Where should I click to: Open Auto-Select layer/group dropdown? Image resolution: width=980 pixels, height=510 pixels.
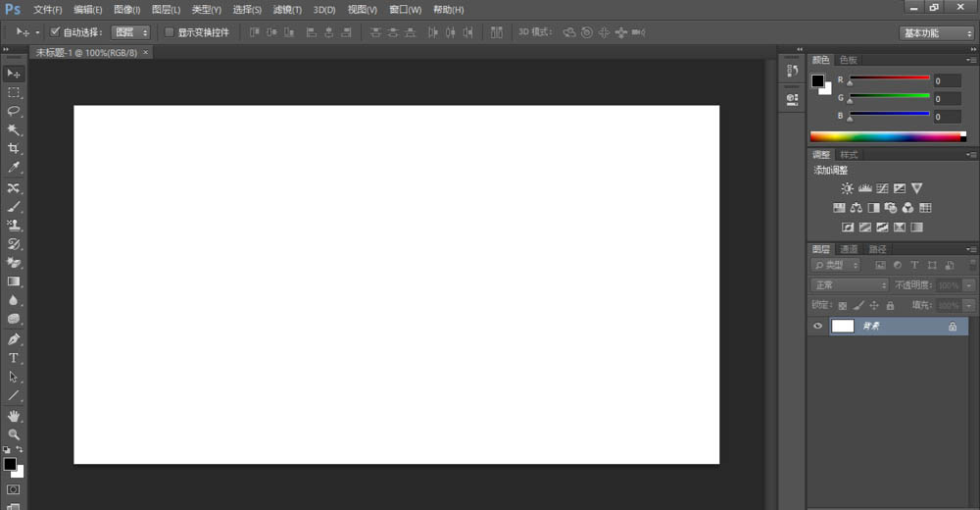130,32
